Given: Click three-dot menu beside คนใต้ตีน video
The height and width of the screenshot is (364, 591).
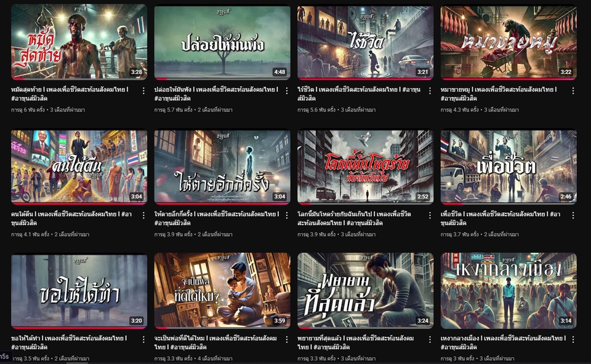Looking at the screenshot, I should (143, 215).
